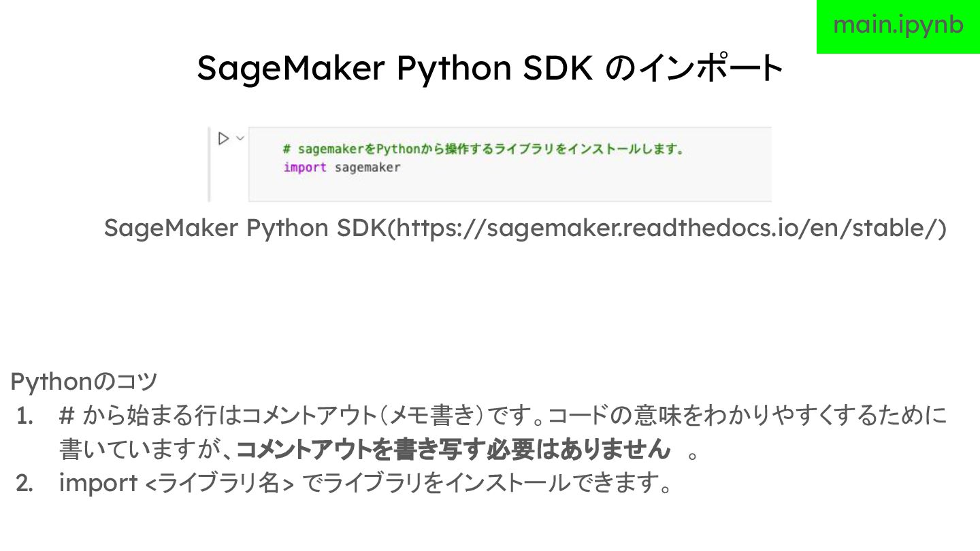Viewport: 980px width, 551px height.
Task: Click the <ライブラリ名> placeholder text
Action: point(220,484)
